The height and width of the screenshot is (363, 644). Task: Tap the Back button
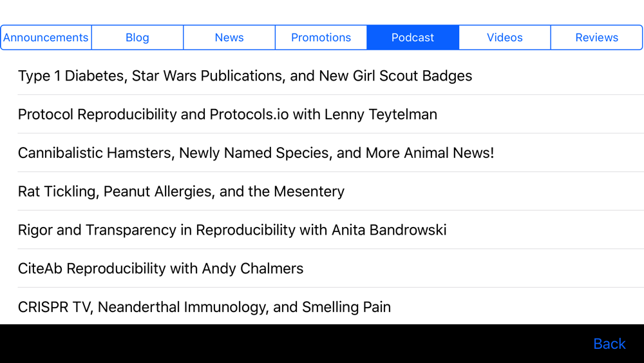609,344
